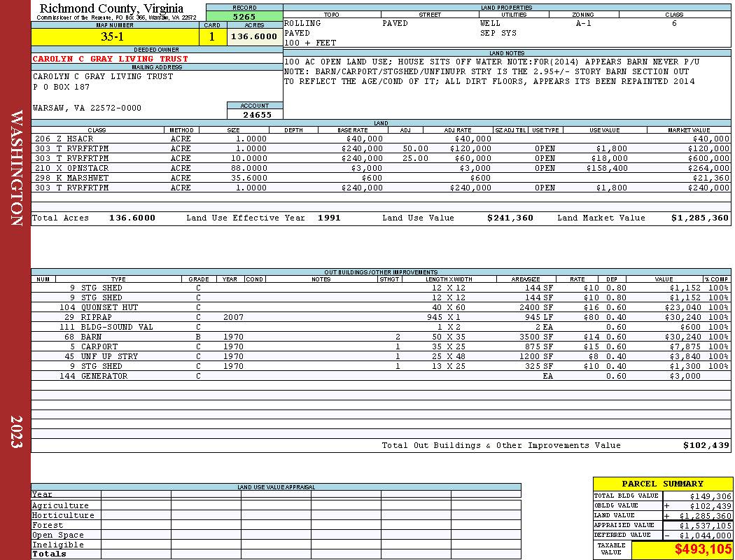
Task: Click the DEFERRED VALUE amount $1,044,000
Action: point(705,535)
